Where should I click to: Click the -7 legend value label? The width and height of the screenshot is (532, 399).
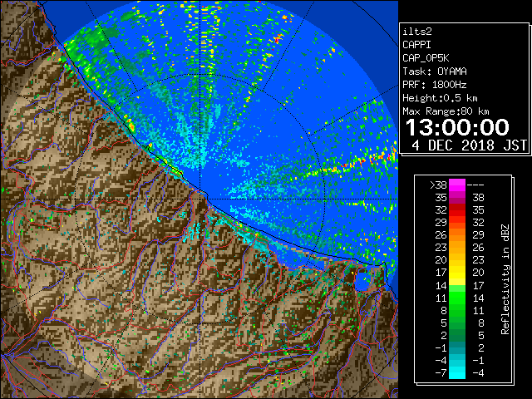point(441,373)
